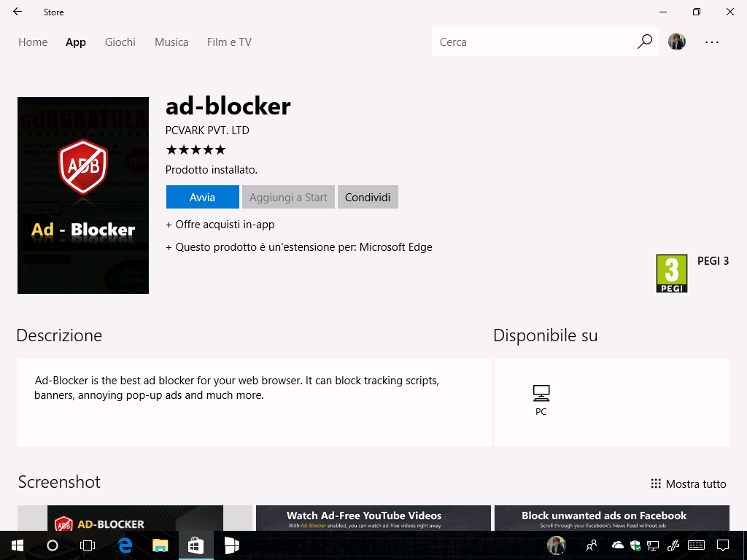Open the People icon in the system tray
The image size is (747, 560).
592,545
